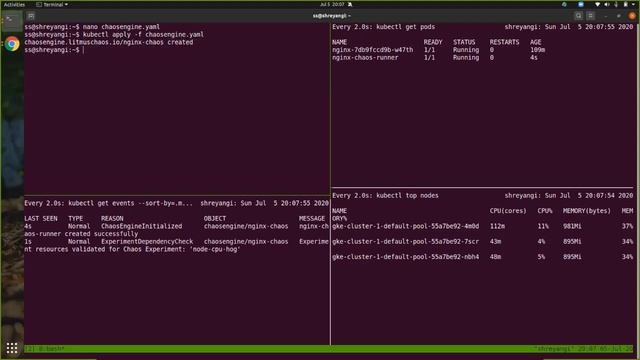Viewport: 640px width, 360px height.
Task: Click the volume speaker icon in top bar
Action: click(607, 4)
